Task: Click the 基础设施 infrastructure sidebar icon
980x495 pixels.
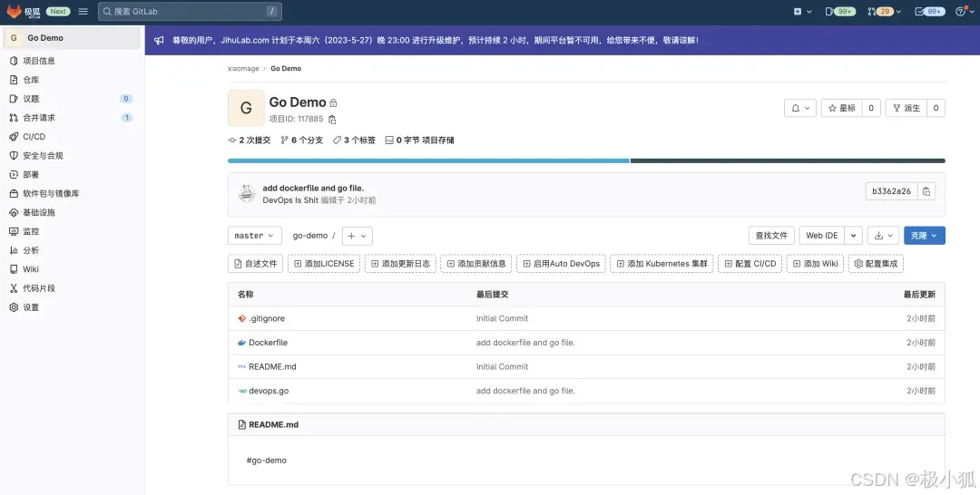Action: tap(14, 212)
